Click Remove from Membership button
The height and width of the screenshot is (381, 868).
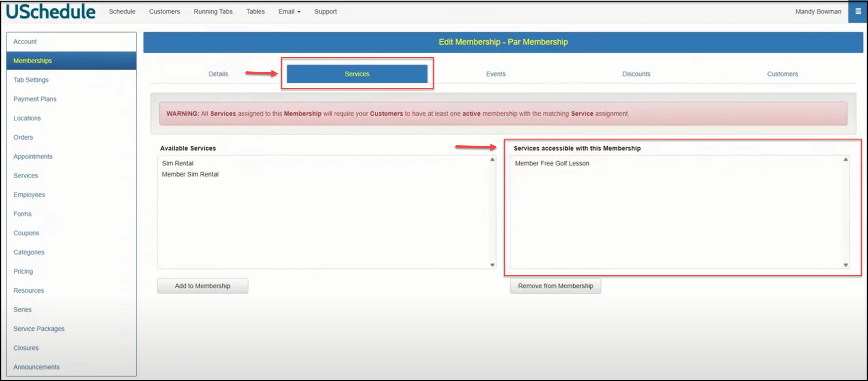click(555, 286)
